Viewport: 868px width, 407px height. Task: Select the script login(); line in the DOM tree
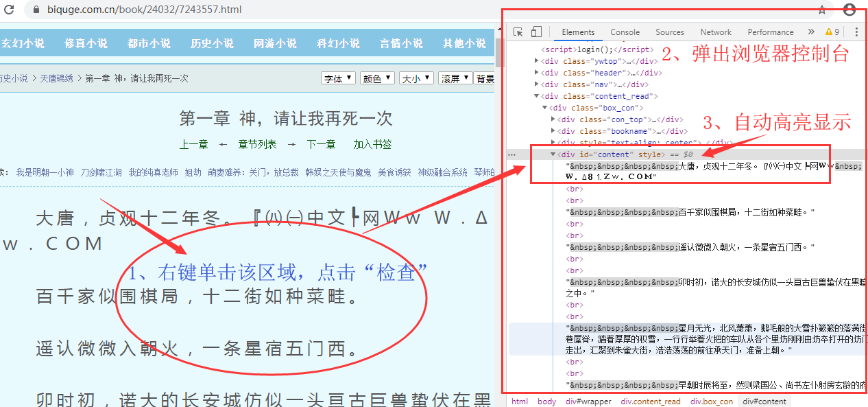pyautogui.click(x=598, y=49)
